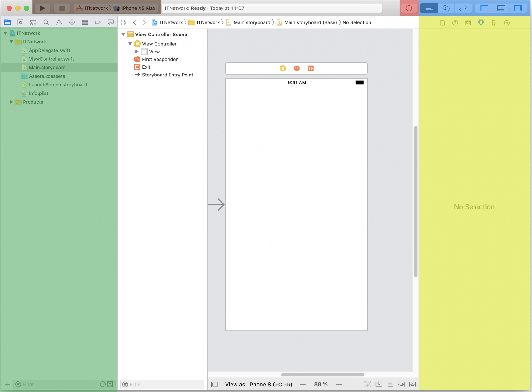Click Update Frames button
This screenshot has height=392, width=532.
[x=367, y=384]
